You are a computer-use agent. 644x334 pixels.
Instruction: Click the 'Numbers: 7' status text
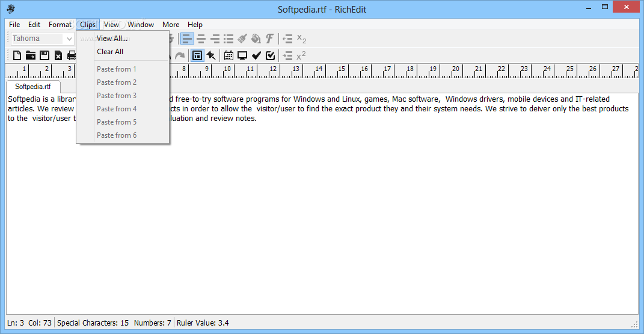152,323
